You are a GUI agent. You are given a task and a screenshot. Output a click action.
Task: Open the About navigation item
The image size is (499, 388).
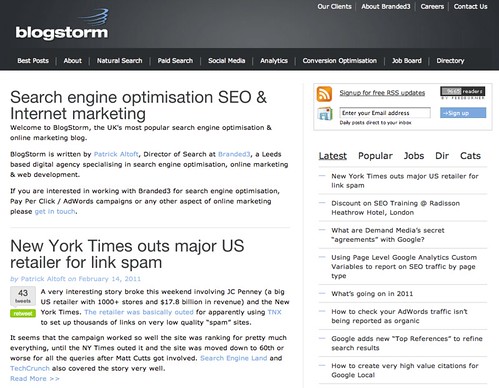click(73, 61)
